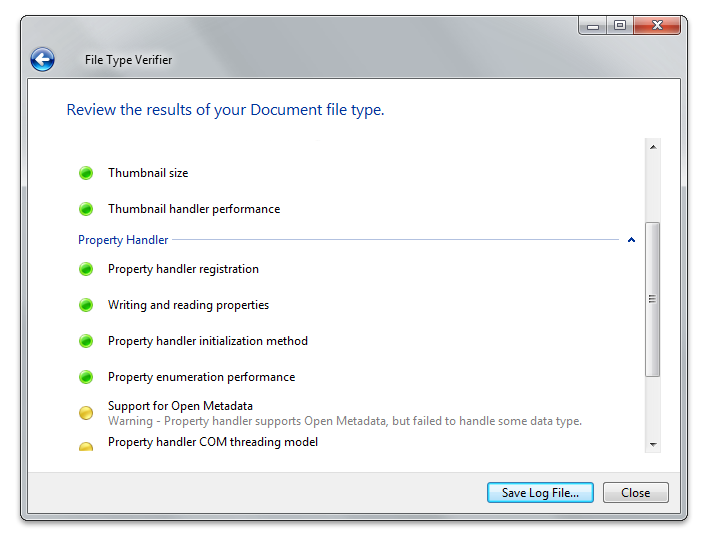Minimize the File Type Verifier window
The width and height of the screenshot is (712, 543).
tap(593, 25)
